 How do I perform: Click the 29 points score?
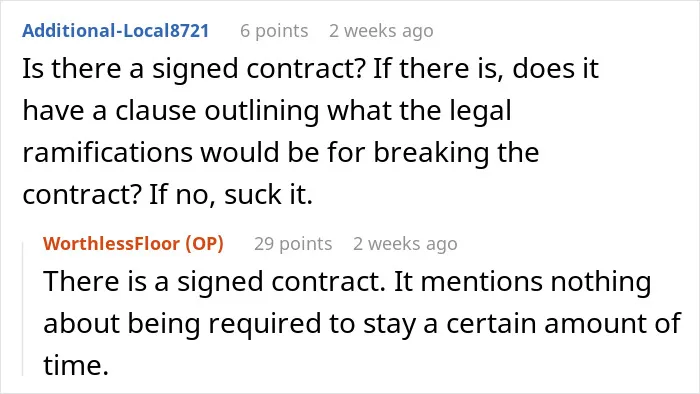pyautogui.click(x=293, y=244)
